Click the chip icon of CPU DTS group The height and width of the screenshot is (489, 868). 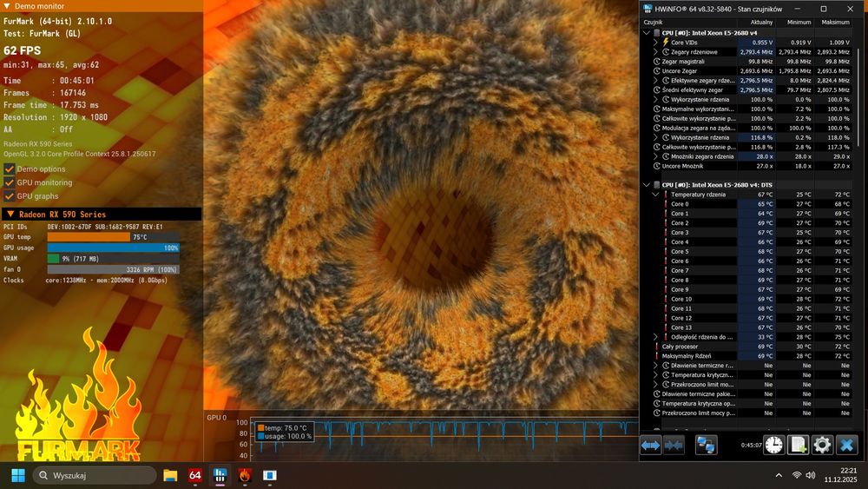[x=656, y=185]
